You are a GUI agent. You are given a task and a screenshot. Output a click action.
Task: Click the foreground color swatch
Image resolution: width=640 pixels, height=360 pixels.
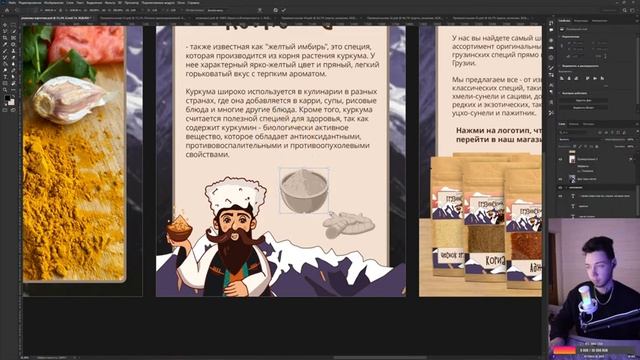click(7, 98)
